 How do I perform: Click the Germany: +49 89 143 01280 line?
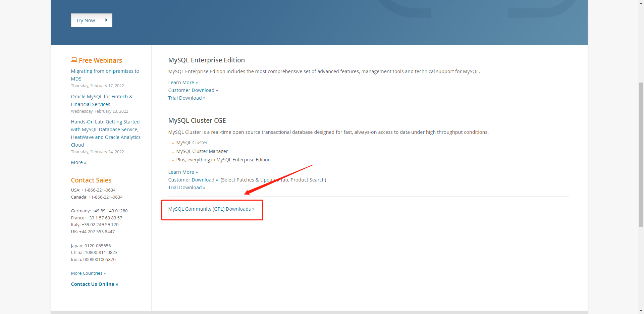[99, 211]
